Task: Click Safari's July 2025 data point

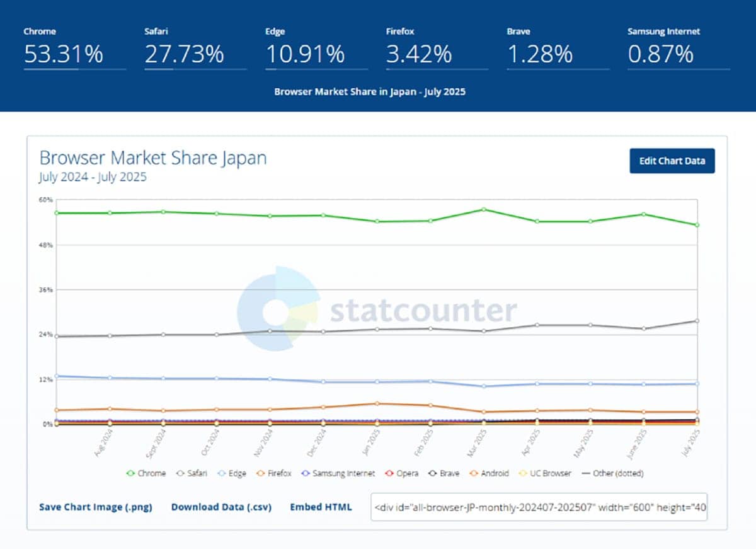Action: (x=697, y=321)
